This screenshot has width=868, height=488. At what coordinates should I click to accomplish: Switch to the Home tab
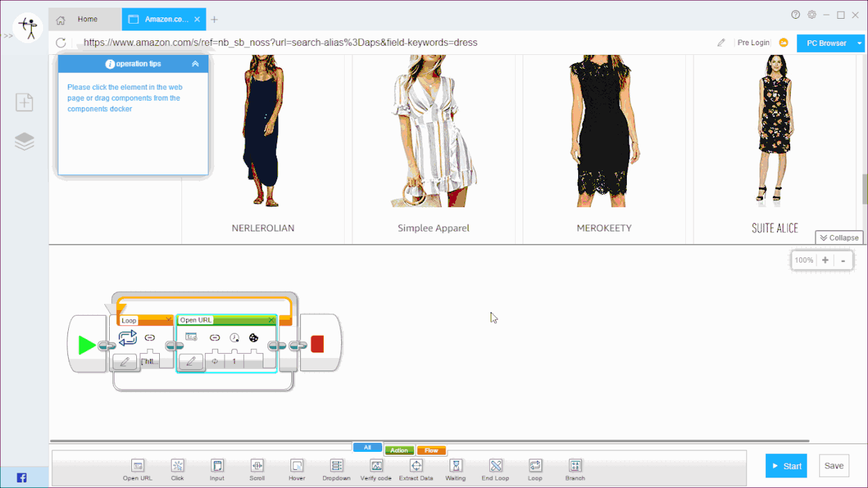[x=85, y=19]
